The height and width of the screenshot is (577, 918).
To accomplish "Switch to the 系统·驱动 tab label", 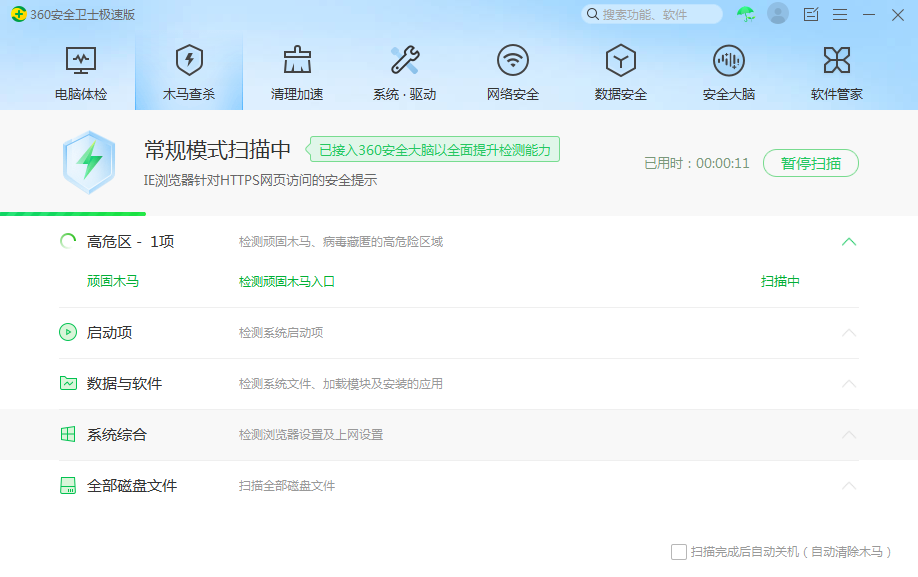I will 405,94.
